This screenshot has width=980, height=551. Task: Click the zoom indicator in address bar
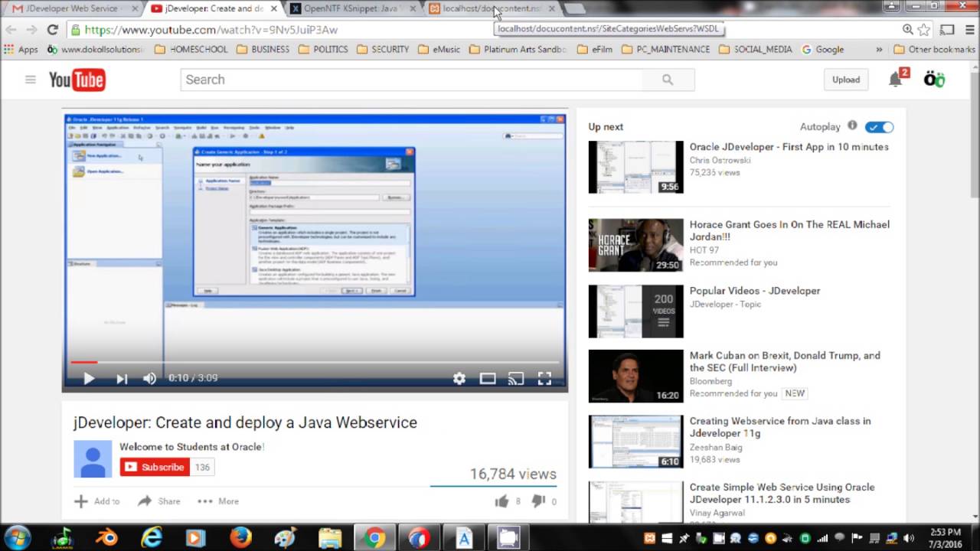click(908, 30)
